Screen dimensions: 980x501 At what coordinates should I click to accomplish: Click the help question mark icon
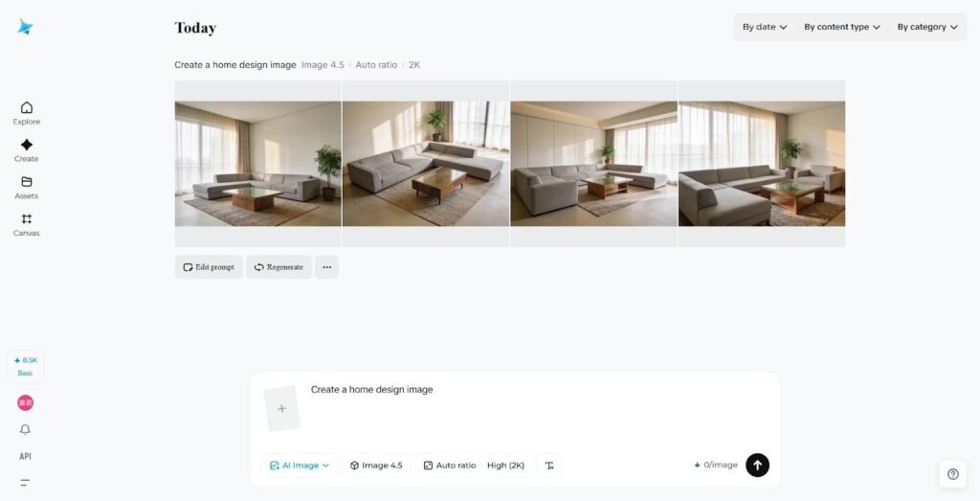952,474
